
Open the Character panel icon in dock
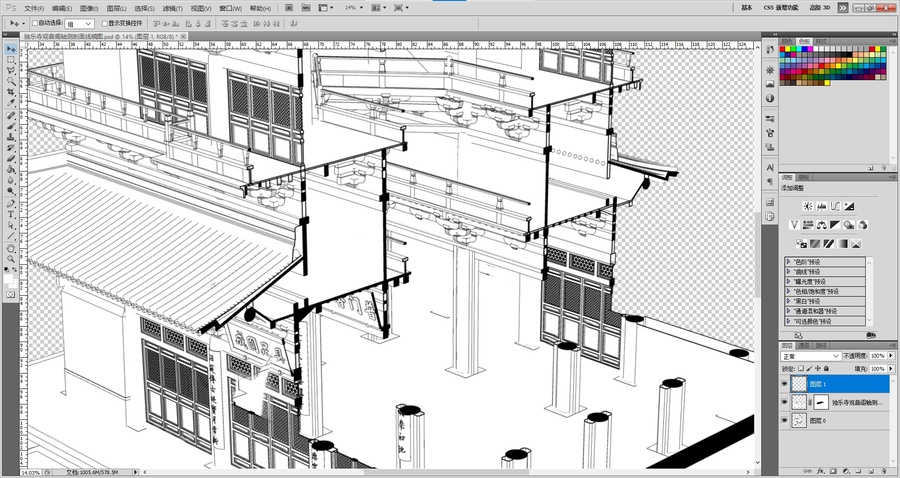[770, 167]
